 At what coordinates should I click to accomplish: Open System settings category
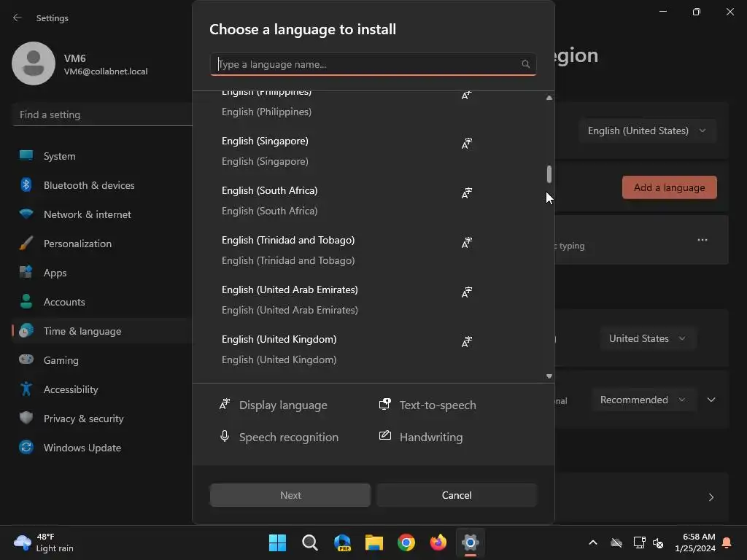[101, 156]
